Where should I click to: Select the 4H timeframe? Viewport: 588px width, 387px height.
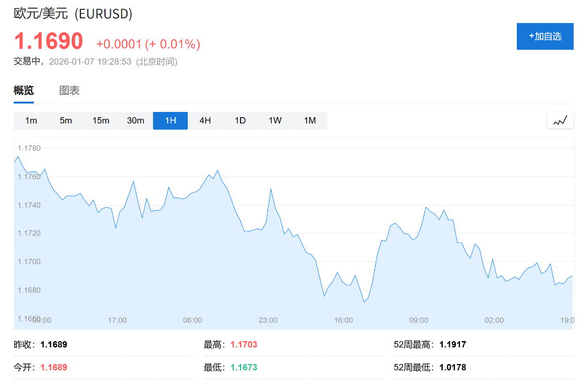tap(205, 121)
